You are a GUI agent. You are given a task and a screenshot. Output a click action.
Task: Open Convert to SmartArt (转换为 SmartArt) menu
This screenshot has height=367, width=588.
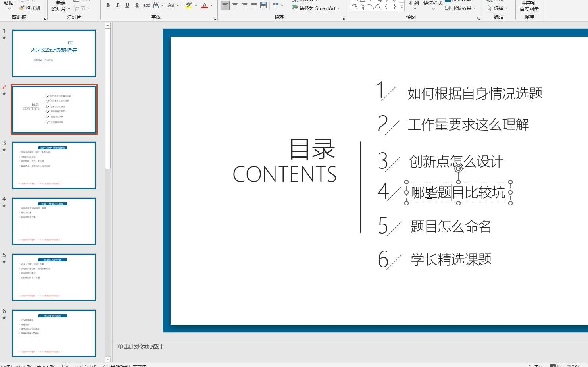(x=316, y=8)
